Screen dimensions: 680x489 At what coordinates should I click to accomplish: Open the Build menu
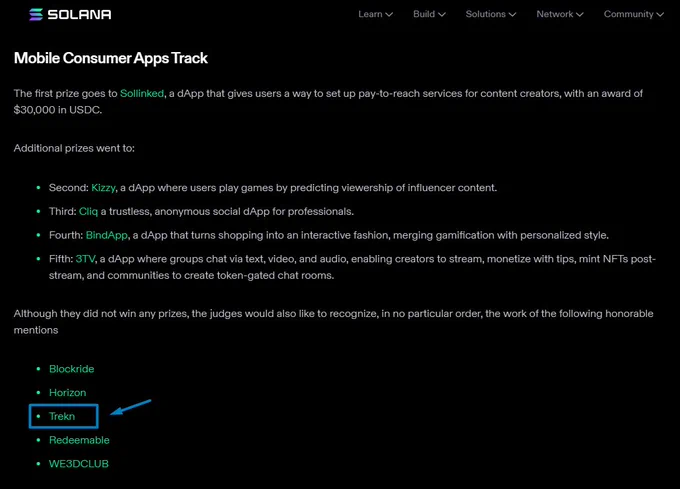429,14
